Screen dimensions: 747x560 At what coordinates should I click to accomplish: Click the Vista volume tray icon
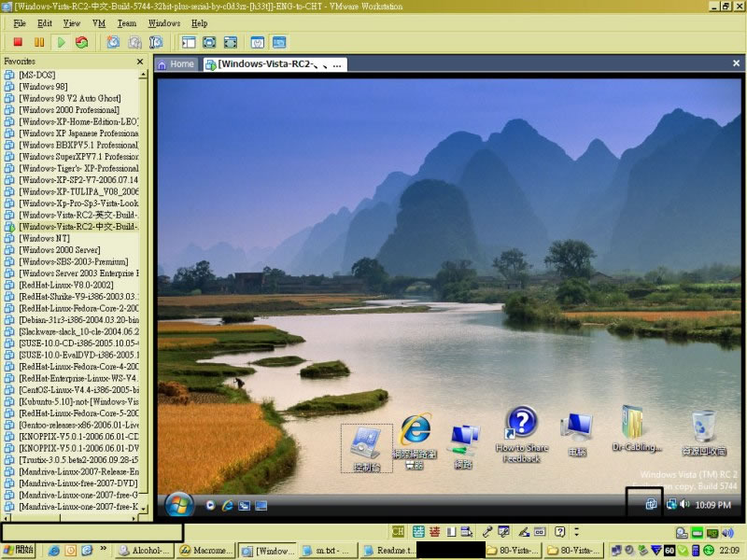[684, 505]
